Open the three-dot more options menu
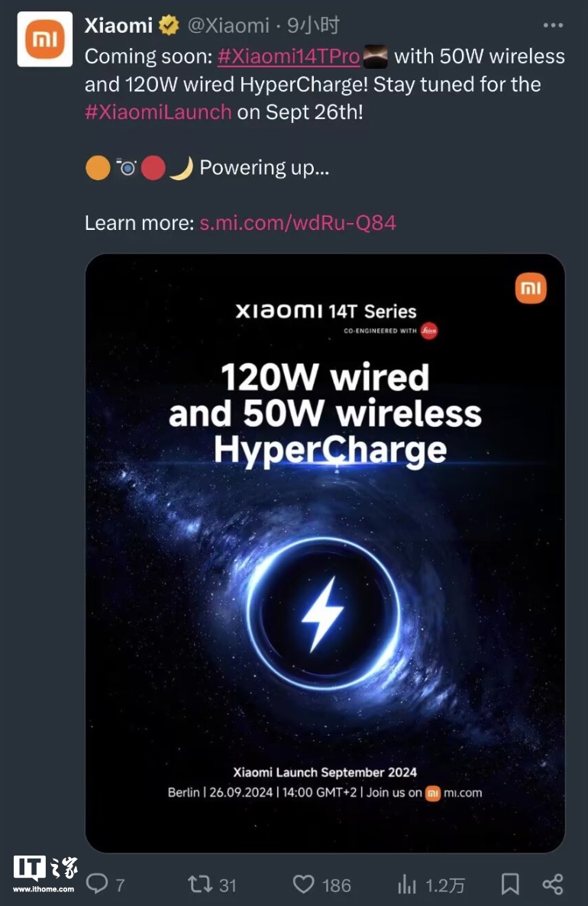 (553, 25)
